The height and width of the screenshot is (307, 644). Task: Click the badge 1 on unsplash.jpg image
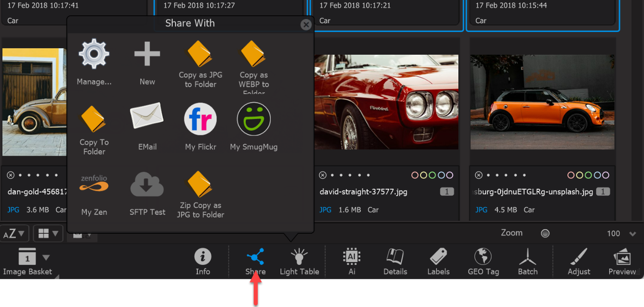coord(603,192)
